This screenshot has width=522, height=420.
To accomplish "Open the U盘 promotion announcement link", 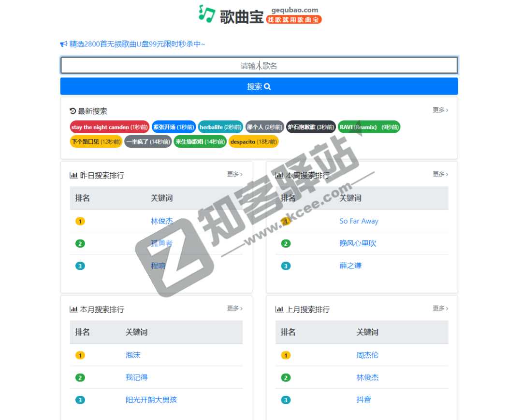I will [x=137, y=44].
